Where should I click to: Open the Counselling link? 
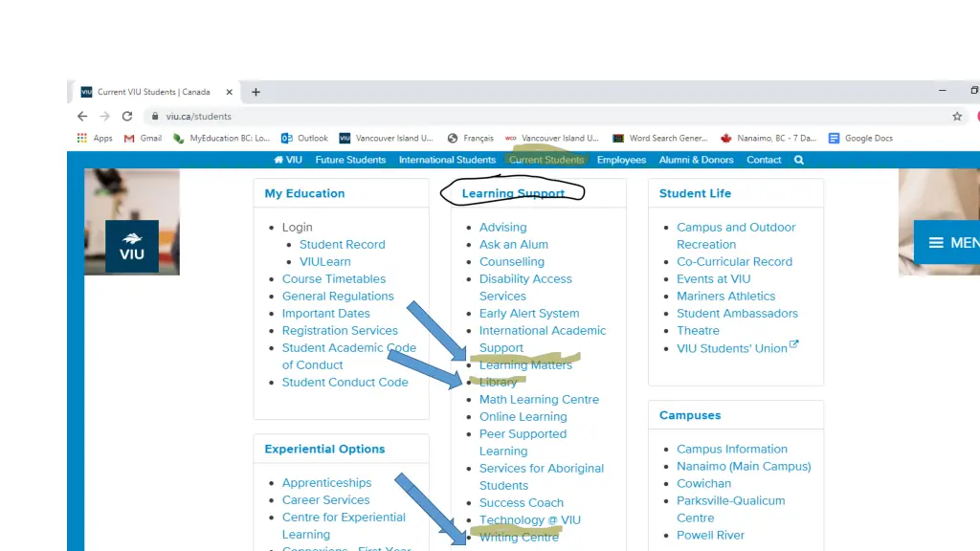pyautogui.click(x=512, y=262)
